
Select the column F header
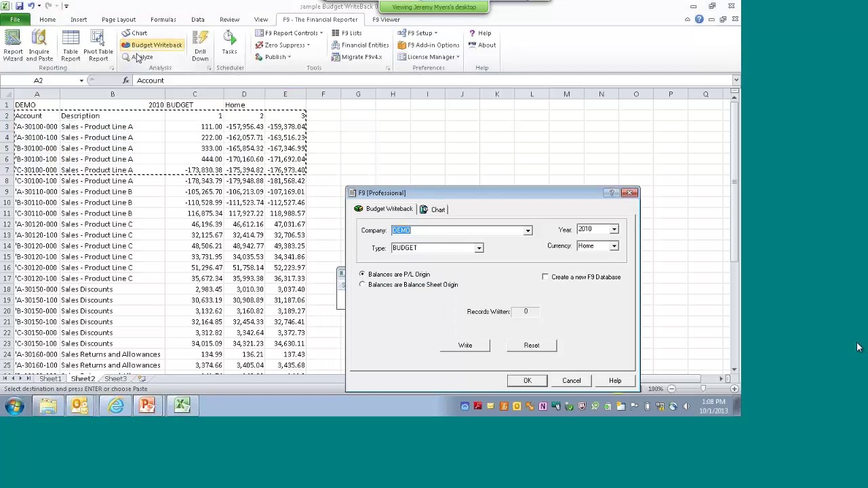click(x=323, y=94)
